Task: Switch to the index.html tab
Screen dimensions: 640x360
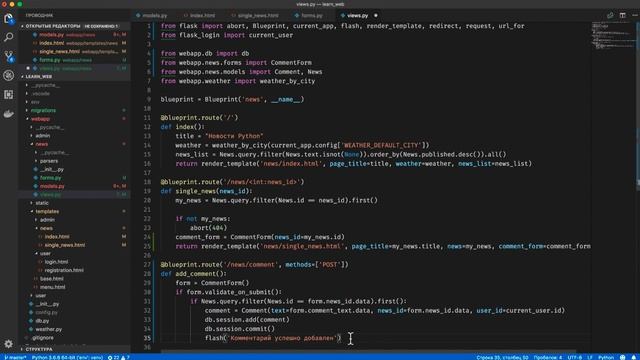Action: tap(199, 16)
